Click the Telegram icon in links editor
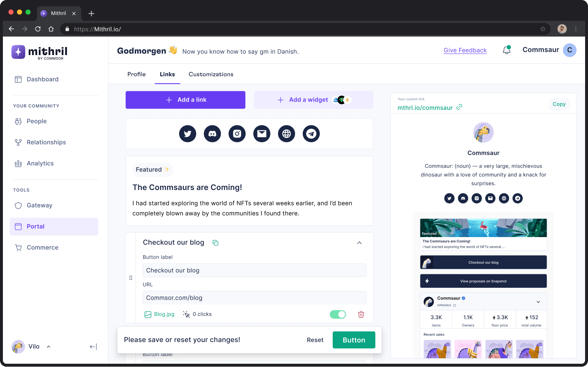This screenshot has width=588, height=367. coord(311,134)
